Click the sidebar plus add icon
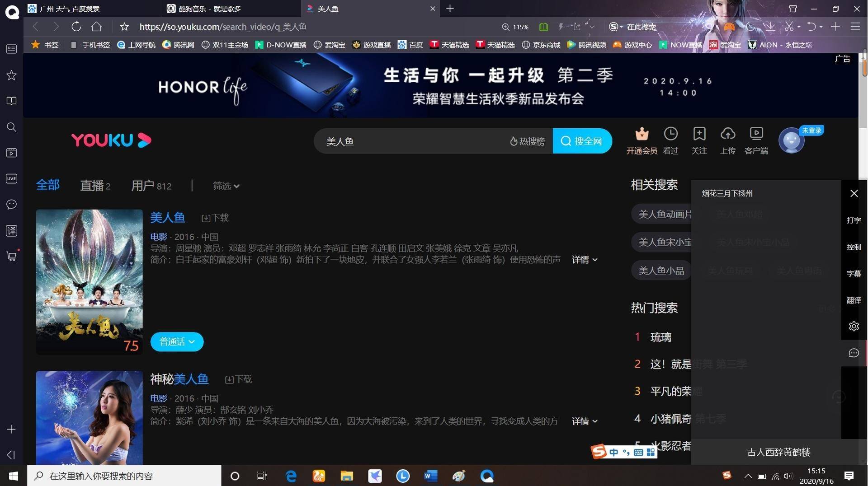The height and width of the screenshot is (486, 868). (11, 429)
